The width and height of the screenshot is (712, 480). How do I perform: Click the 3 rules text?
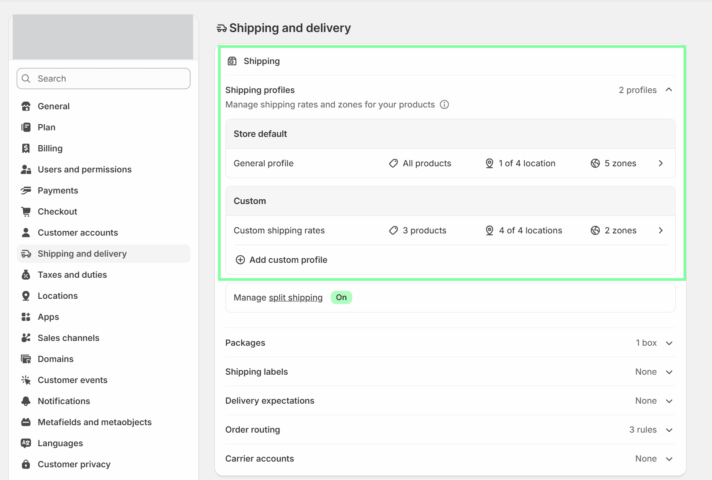(x=643, y=430)
